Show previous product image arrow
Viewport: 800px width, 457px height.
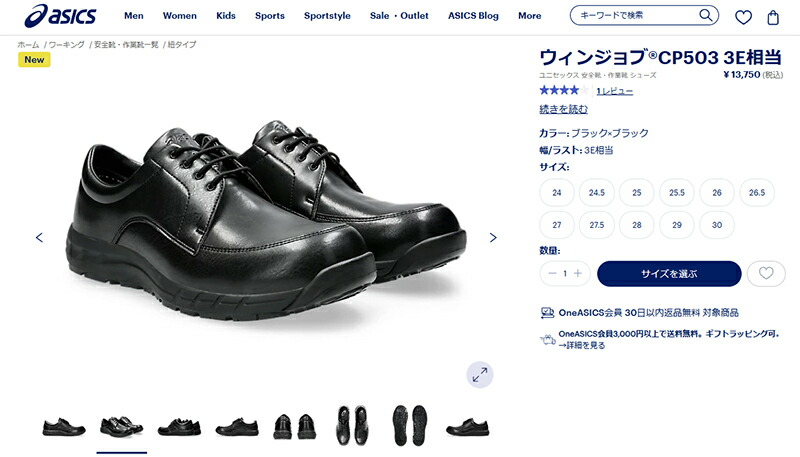[39, 237]
